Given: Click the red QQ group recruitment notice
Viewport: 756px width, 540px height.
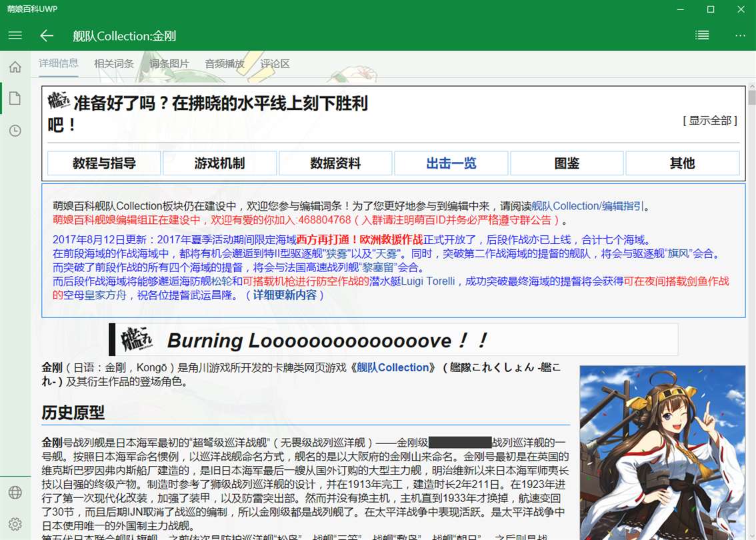Looking at the screenshot, I should [x=307, y=220].
